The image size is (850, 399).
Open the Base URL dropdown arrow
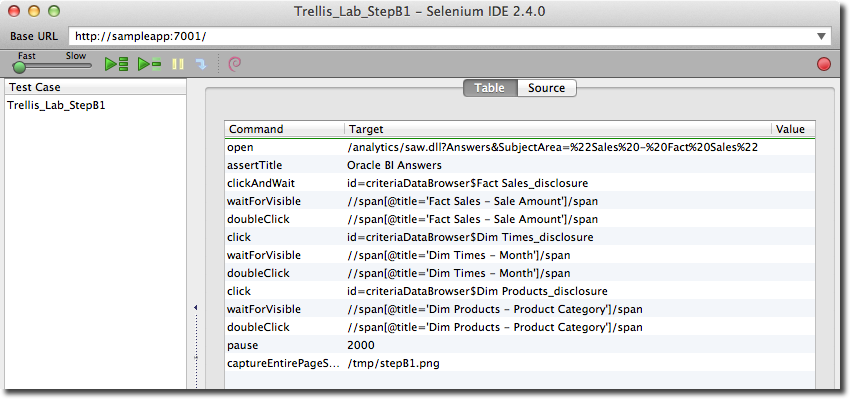point(822,36)
